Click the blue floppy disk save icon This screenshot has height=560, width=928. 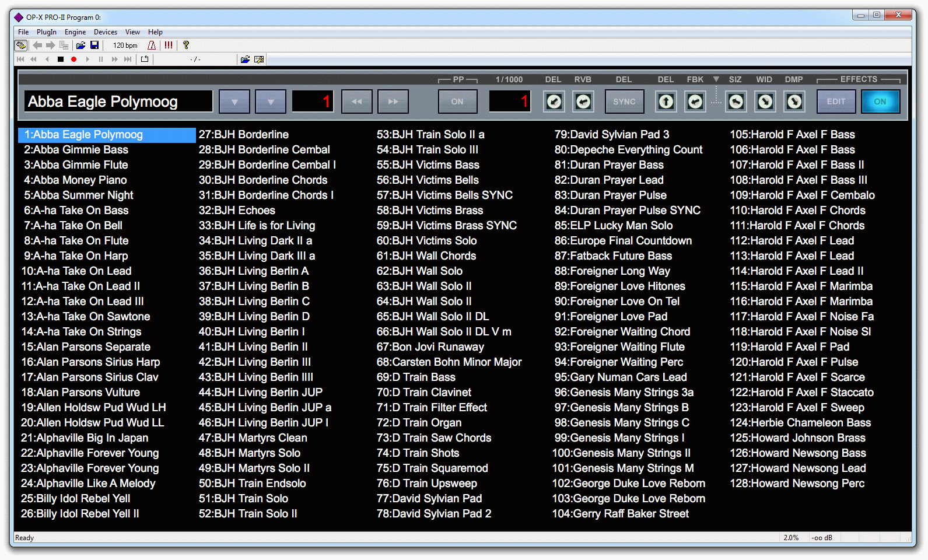pyautogui.click(x=94, y=45)
